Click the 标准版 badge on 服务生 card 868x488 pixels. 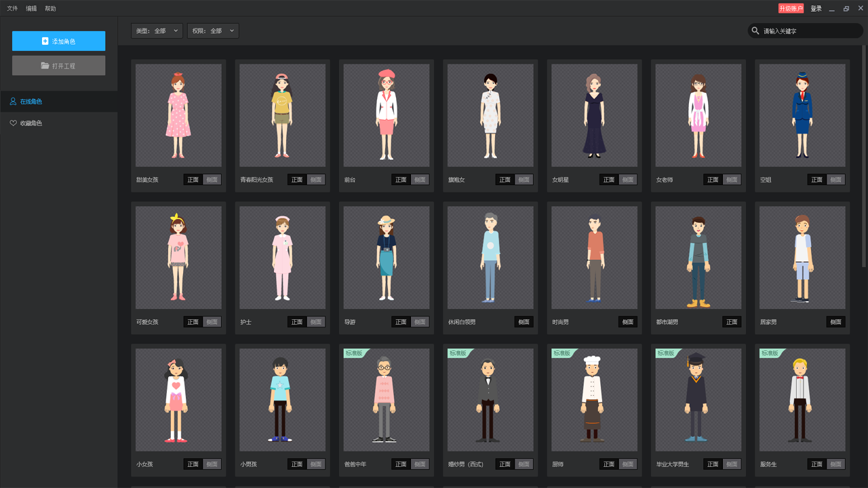[x=770, y=353]
